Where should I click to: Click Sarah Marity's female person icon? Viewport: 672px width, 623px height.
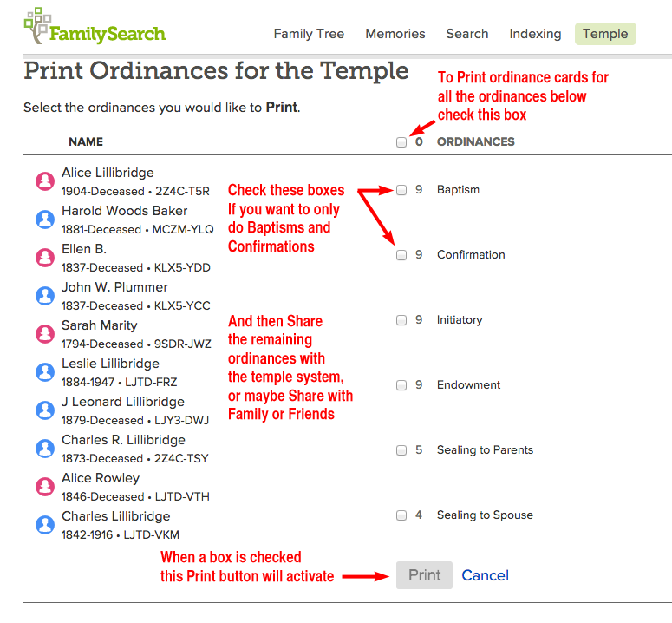tap(45, 334)
